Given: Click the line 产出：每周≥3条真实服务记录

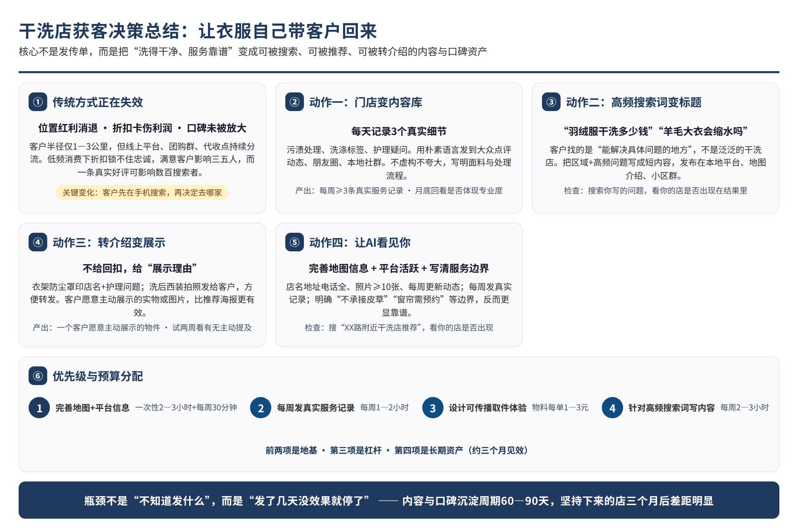Looking at the screenshot, I should (399, 191).
